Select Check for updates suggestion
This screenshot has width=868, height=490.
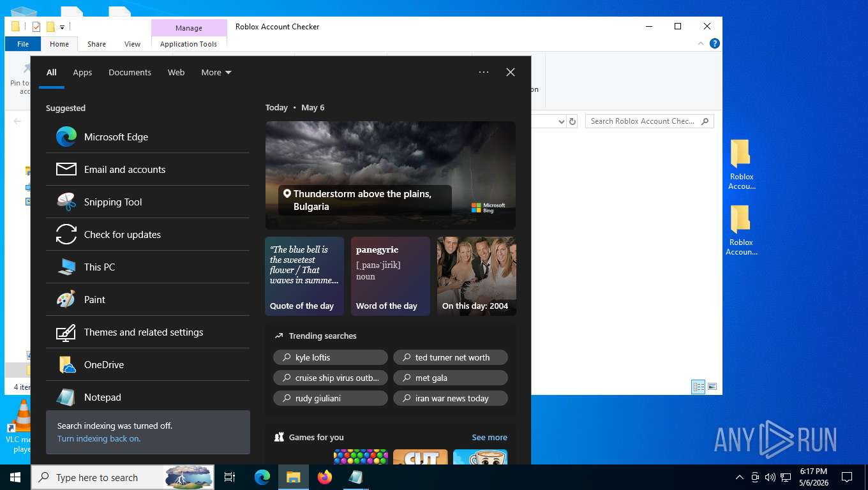[x=147, y=234]
